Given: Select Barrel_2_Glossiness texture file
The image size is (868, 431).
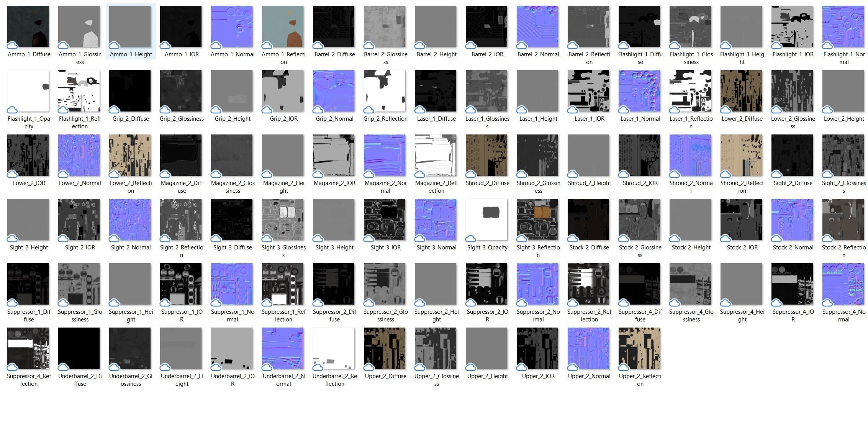Looking at the screenshot, I should click(385, 26).
